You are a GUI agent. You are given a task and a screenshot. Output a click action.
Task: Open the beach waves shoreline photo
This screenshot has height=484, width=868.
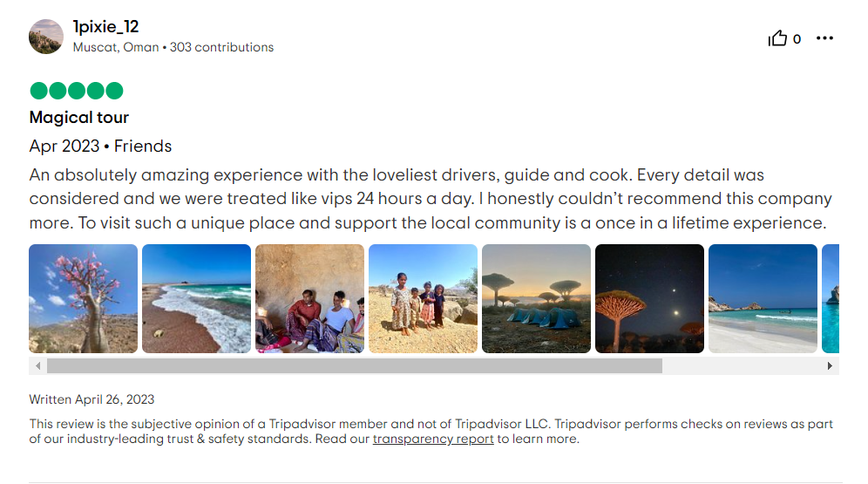point(196,298)
